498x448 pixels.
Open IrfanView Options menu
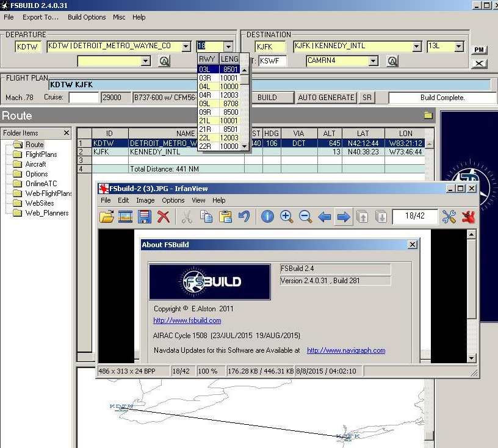[x=173, y=200]
